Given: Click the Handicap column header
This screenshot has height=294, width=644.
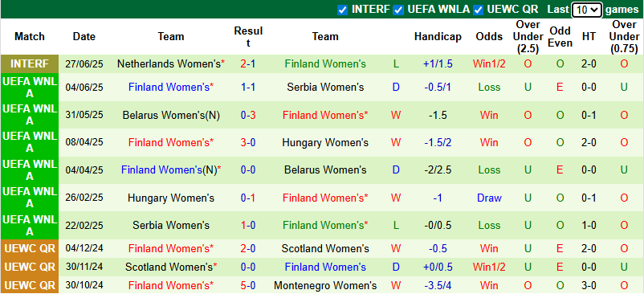Looking at the screenshot, I should point(438,36).
